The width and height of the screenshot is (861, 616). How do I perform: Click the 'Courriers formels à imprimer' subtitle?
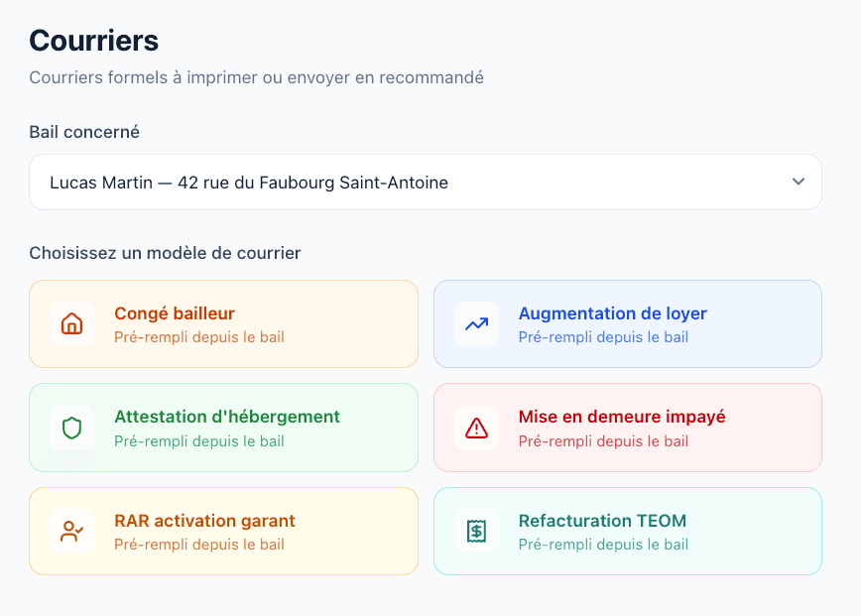coord(257,77)
